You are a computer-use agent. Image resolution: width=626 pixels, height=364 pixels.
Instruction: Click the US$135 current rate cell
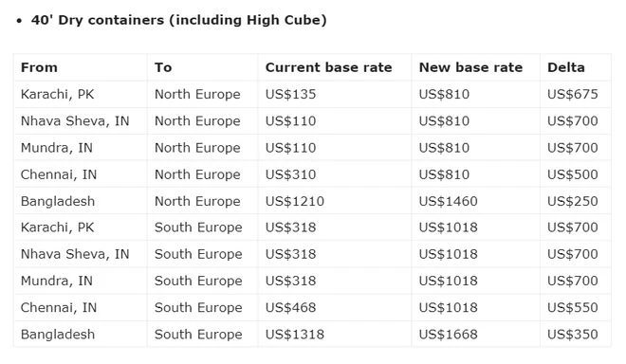coord(290,94)
